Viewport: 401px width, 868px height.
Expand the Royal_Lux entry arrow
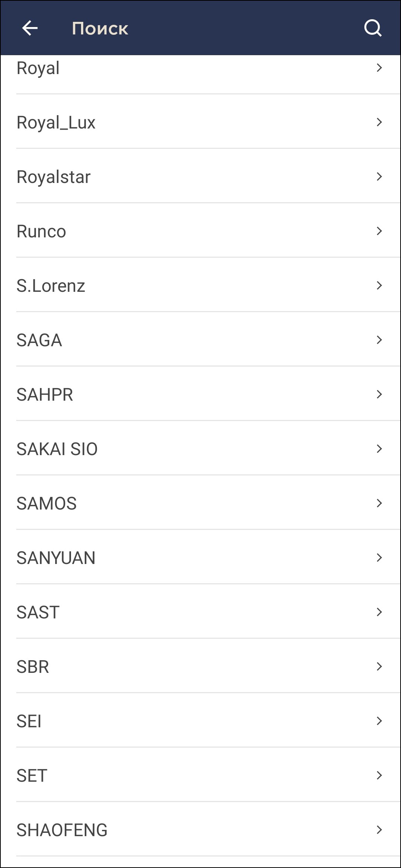pos(379,122)
